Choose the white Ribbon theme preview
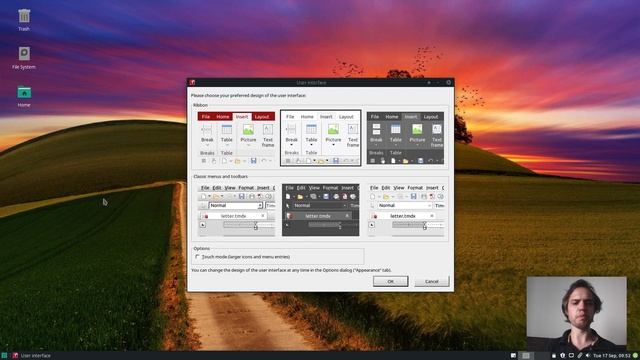 click(x=320, y=138)
